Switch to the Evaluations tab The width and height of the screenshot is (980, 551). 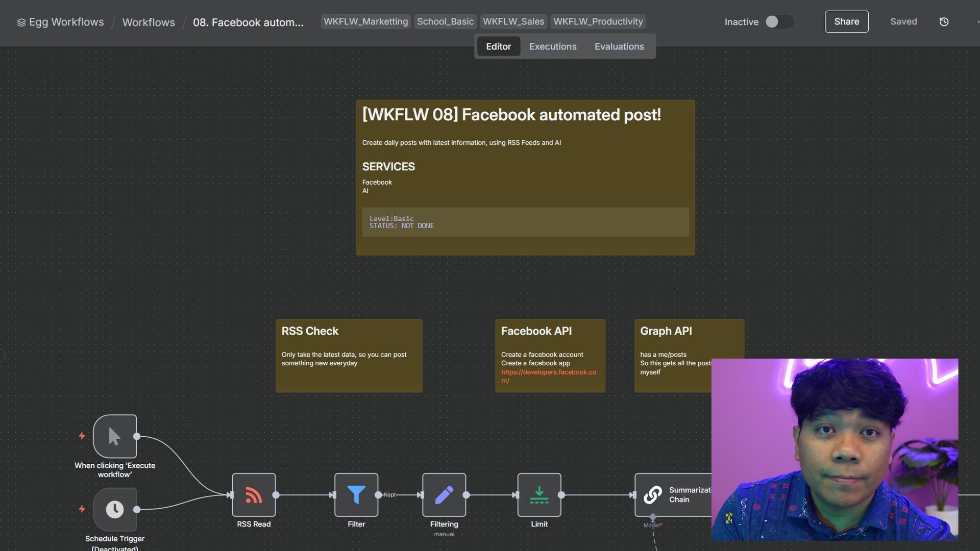[619, 46]
